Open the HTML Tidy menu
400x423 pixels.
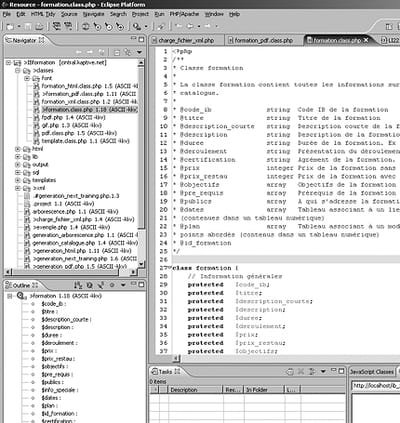click(x=43, y=14)
